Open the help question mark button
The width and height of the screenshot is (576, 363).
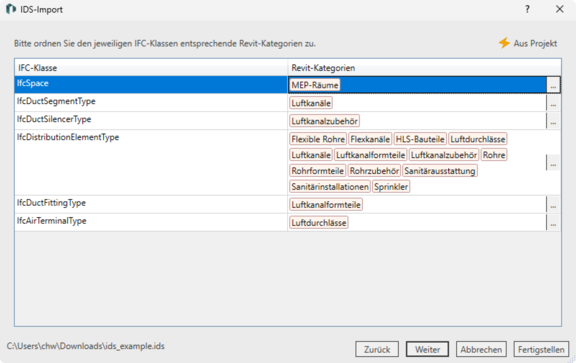[x=527, y=9]
